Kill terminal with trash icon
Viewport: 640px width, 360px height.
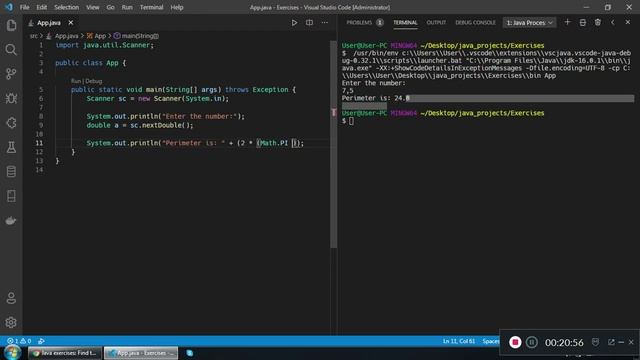click(598, 22)
